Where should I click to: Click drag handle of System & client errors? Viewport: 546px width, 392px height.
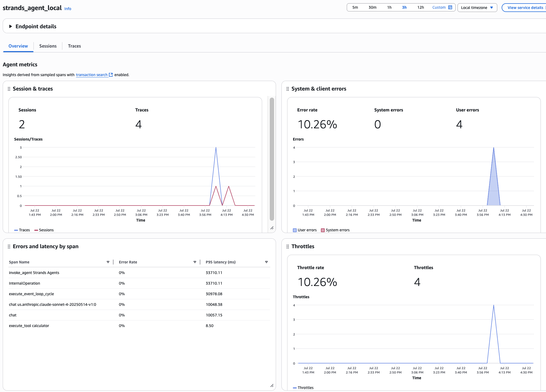[288, 89]
